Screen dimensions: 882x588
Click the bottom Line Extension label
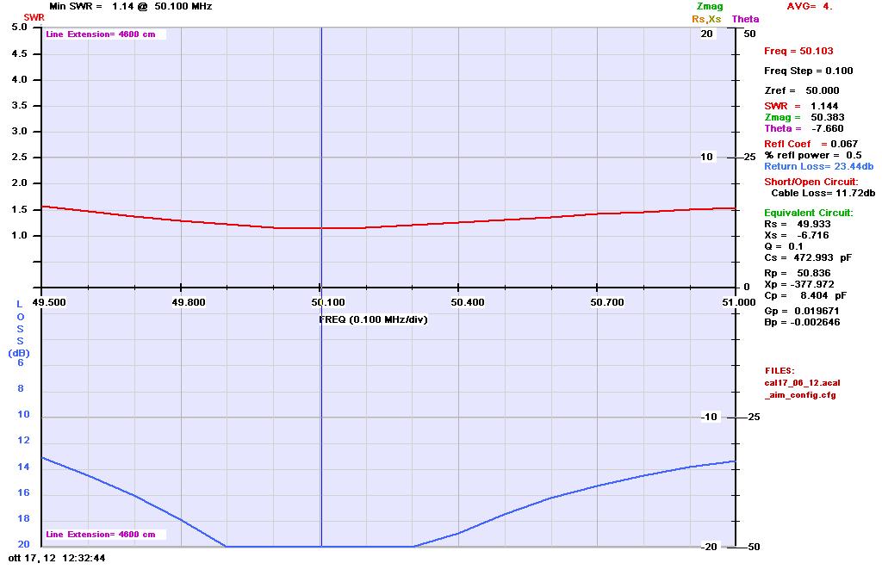pos(100,535)
